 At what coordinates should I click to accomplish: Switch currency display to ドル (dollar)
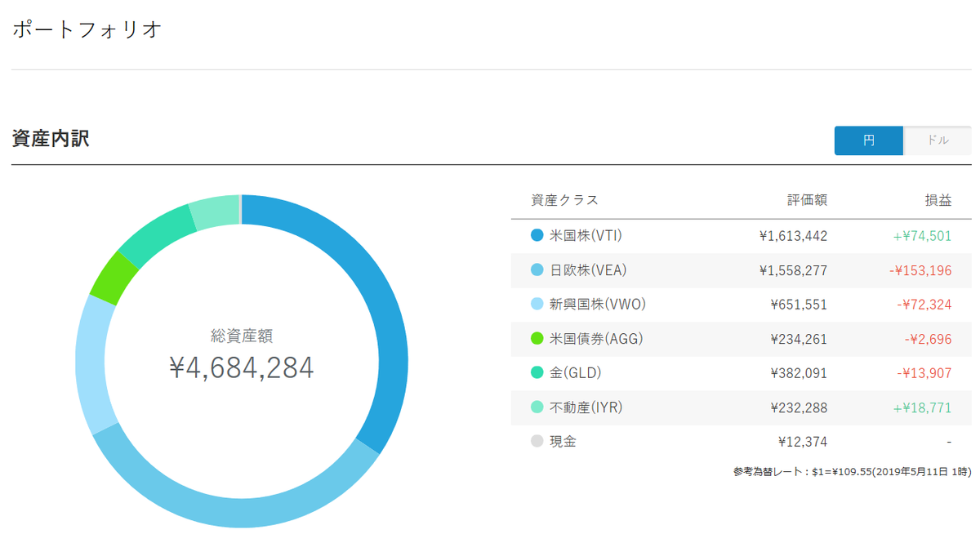(938, 140)
